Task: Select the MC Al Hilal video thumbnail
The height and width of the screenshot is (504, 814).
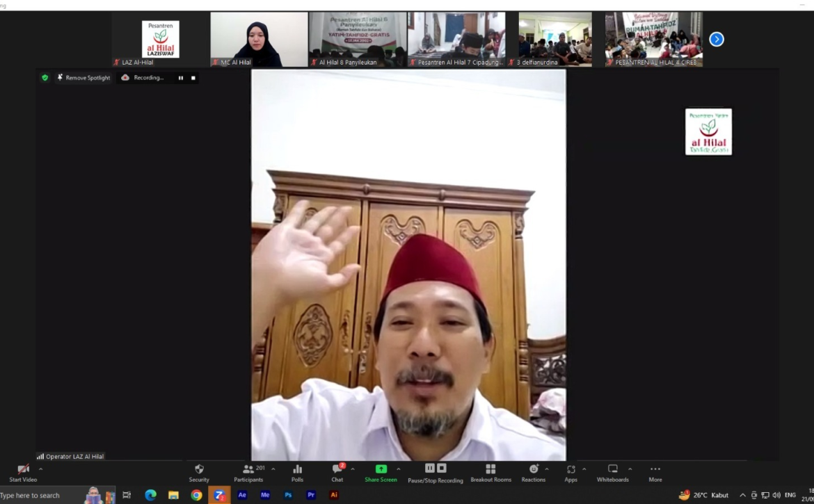Action: (x=259, y=39)
